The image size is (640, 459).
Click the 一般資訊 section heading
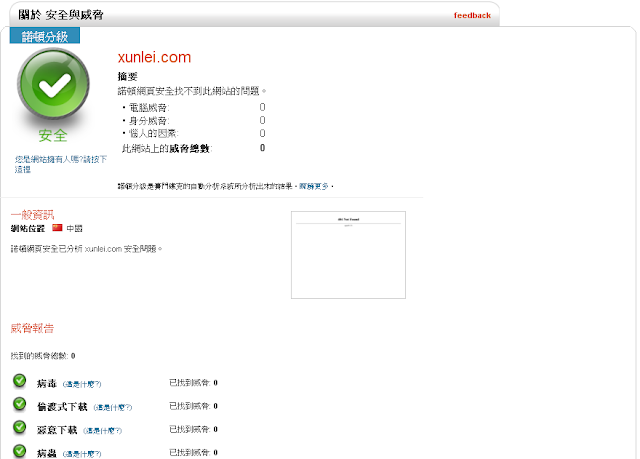click(x=32, y=215)
